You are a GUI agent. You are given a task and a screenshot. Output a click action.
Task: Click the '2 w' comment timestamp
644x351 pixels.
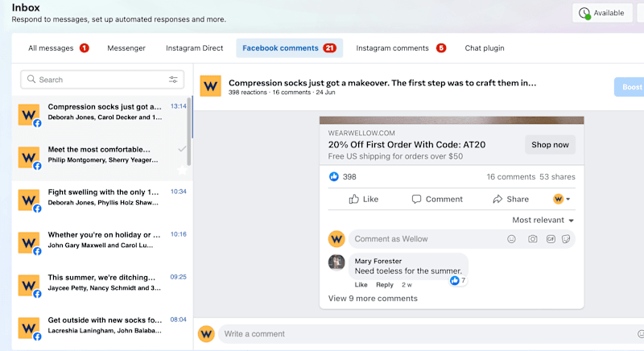coord(407,284)
